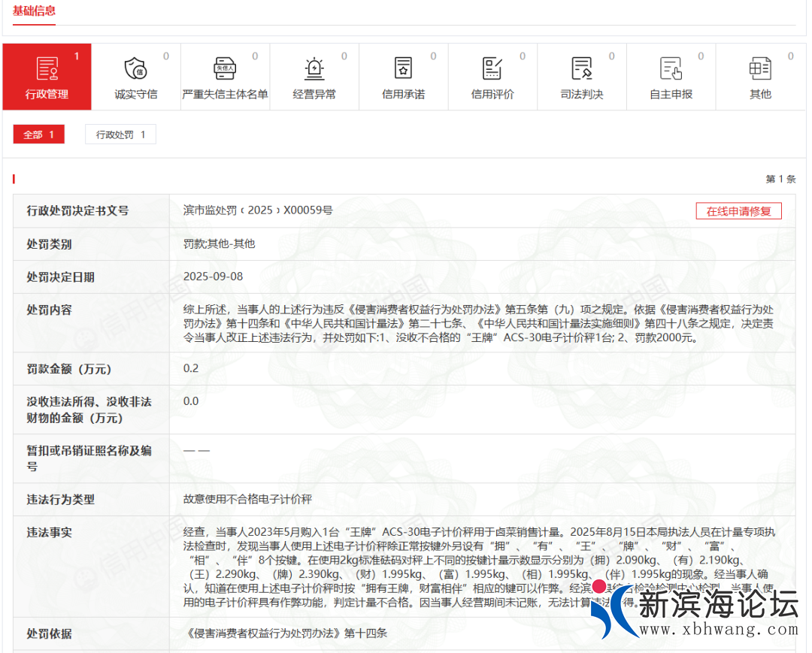Screen dimensions: 812x653
Task: Open the 自主申报 pointer icon
Action: click(x=671, y=68)
